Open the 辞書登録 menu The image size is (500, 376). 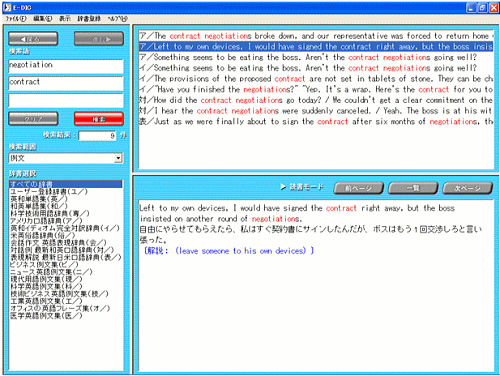click(89, 18)
